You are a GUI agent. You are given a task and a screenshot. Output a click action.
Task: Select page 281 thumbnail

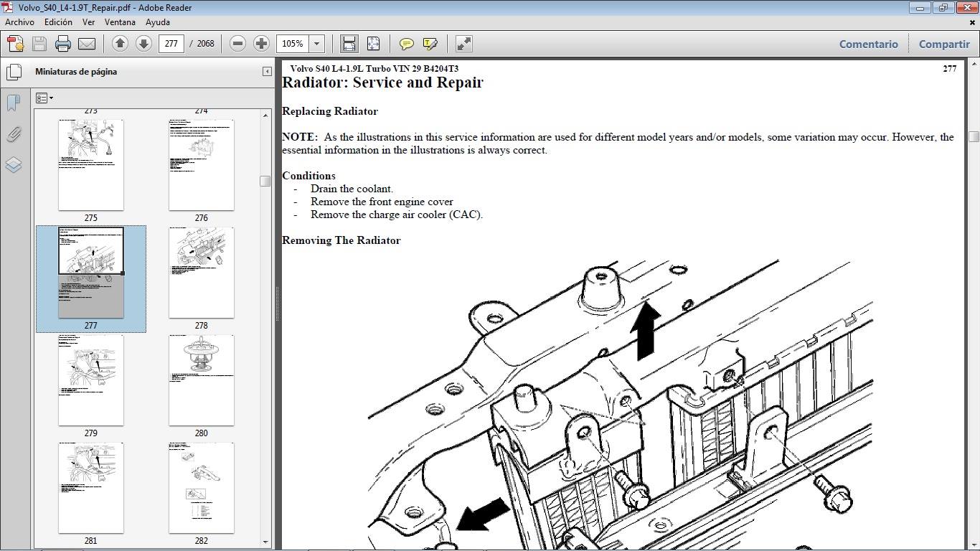click(90, 488)
